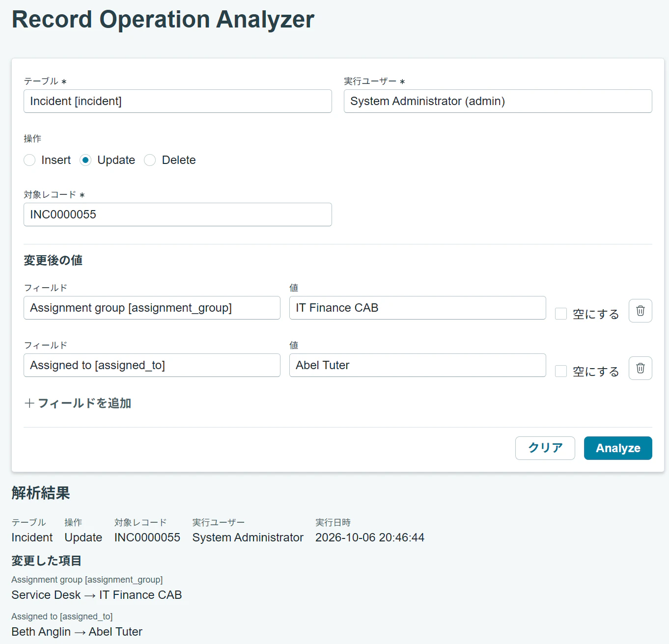Screen dimensions: 669x644
Task: Run the Analyze button
Action: coord(618,448)
